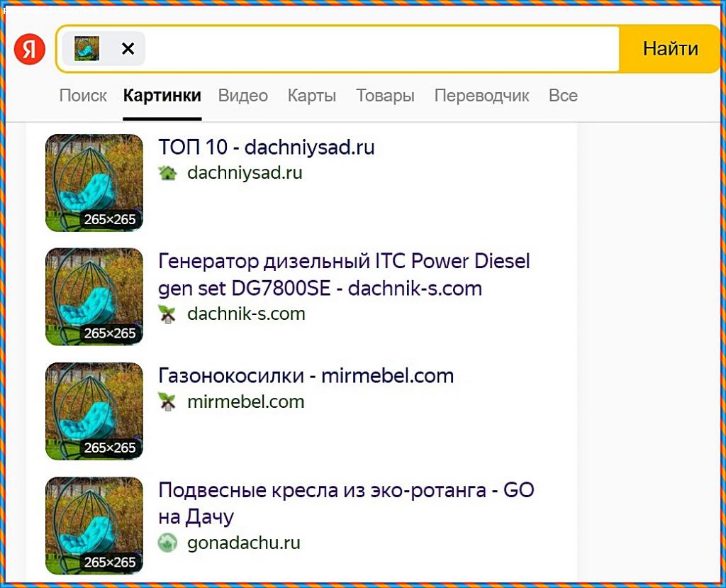This screenshot has height=588, width=726.
Task: Click the empty search input field
Action: tap(383, 49)
